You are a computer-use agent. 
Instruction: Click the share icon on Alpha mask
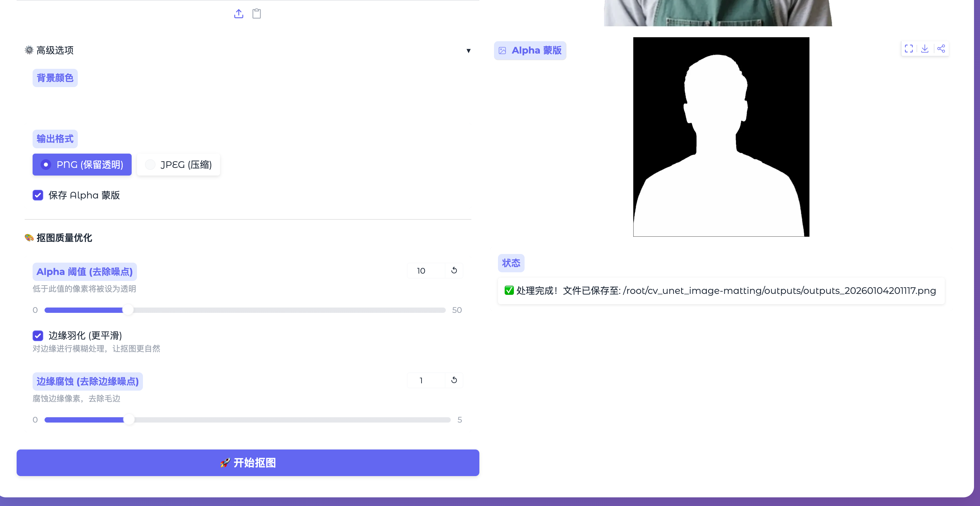pyautogui.click(x=941, y=49)
